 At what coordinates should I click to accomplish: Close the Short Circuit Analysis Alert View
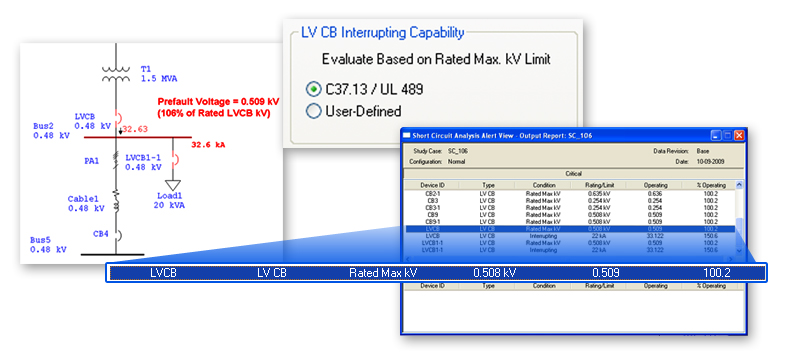point(738,136)
